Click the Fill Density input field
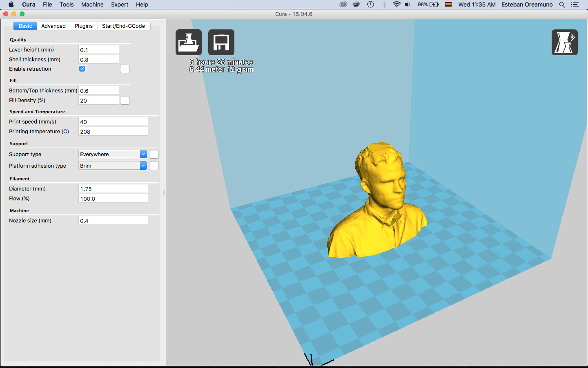The height and width of the screenshot is (368, 588). [x=99, y=100]
